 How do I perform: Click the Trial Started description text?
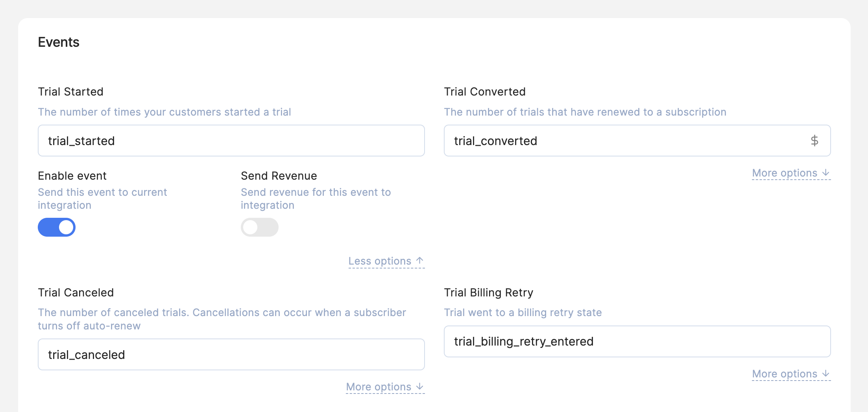click(164, 112)
